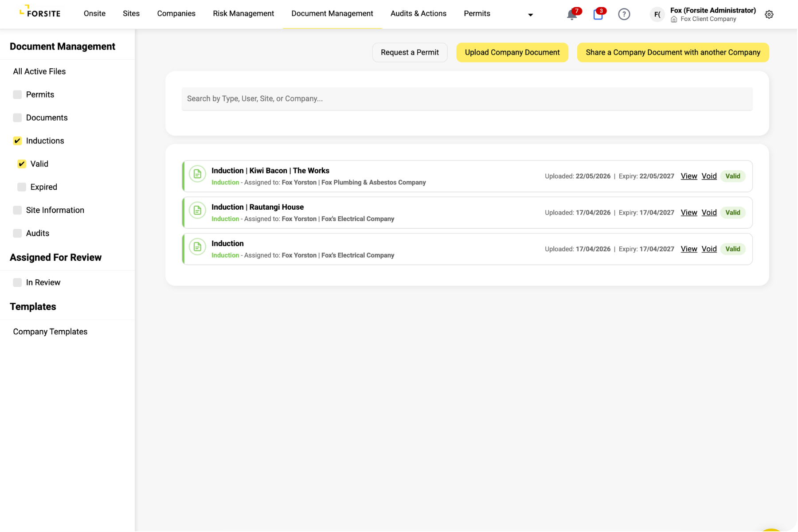Open Risk Management in navigation

(243, 14)
